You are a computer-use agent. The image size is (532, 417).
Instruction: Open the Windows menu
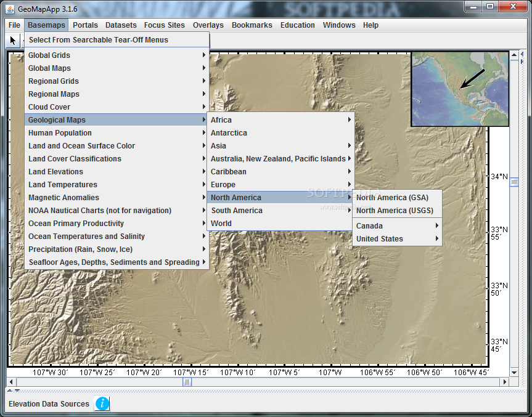[339, 25]
